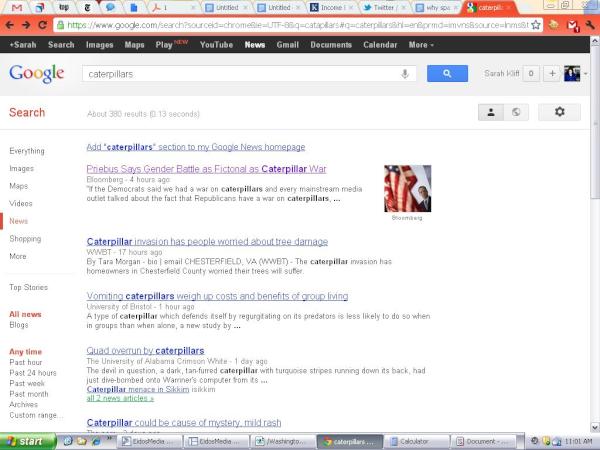The height and width of the screenshot is (450, 600).
Task: Click the blue magnifier search button
Action: coord(447,73)
